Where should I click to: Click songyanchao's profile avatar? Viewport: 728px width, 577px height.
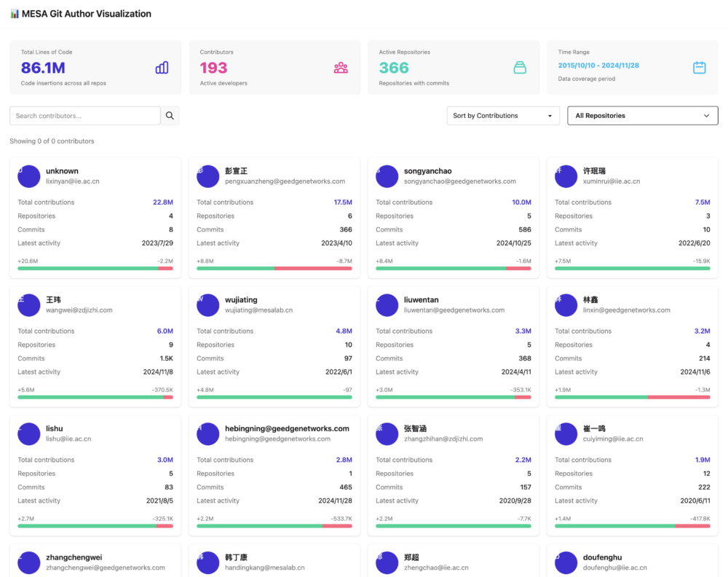tap(387, 176)
